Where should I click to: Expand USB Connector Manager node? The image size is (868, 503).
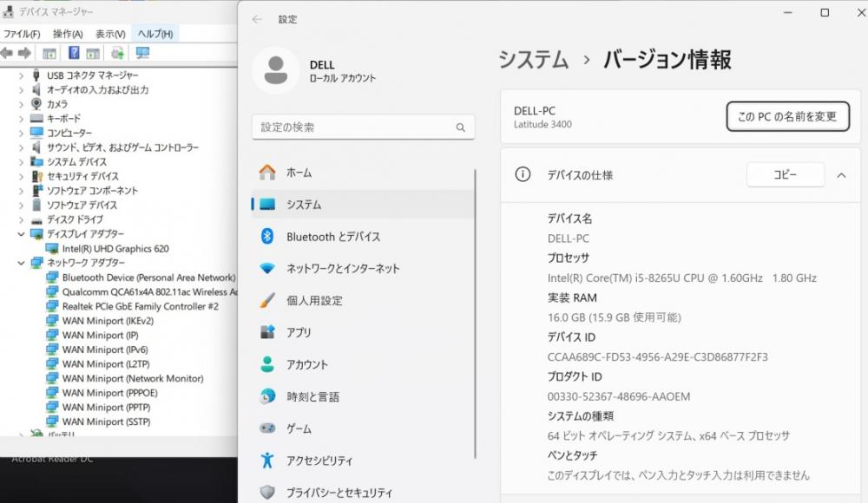point(21,75)
